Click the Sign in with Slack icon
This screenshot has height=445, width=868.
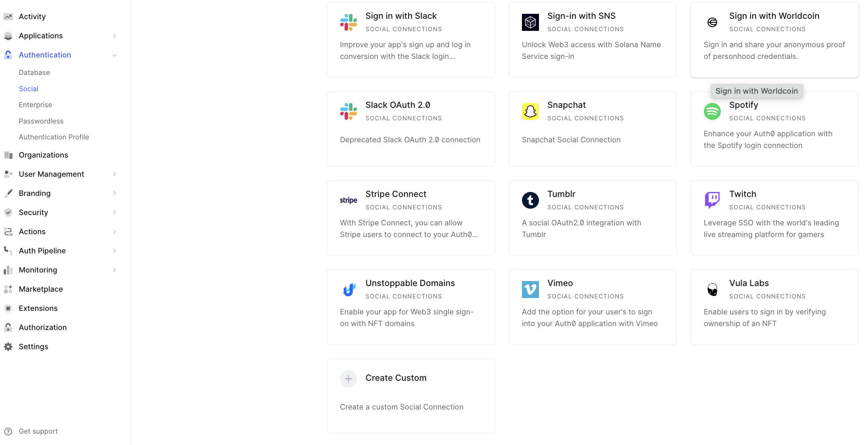(348, 22)
